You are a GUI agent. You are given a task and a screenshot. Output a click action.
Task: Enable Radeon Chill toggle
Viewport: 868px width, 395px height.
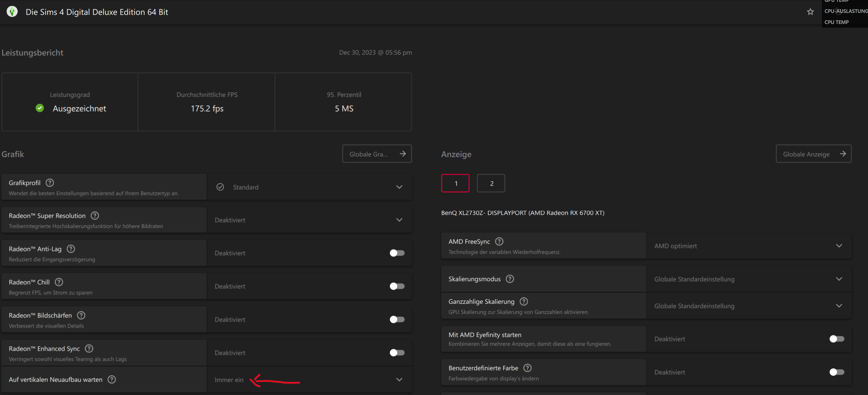point(397,286)
